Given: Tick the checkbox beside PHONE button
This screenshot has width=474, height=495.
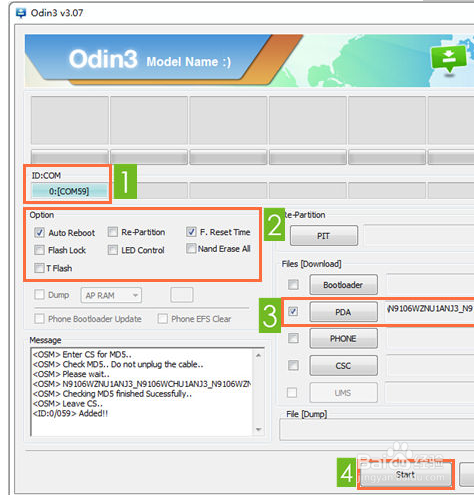Looking at the screenshot, I should 293,338.
